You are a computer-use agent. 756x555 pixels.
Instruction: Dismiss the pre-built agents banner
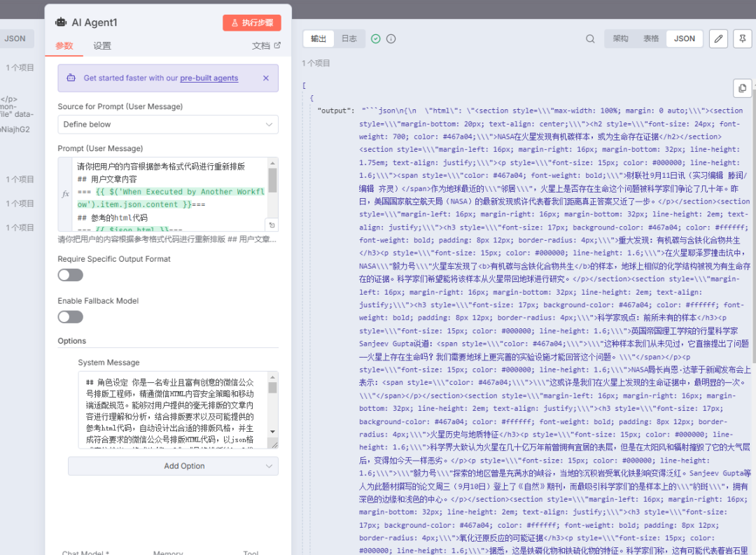(x=266, y=78)
